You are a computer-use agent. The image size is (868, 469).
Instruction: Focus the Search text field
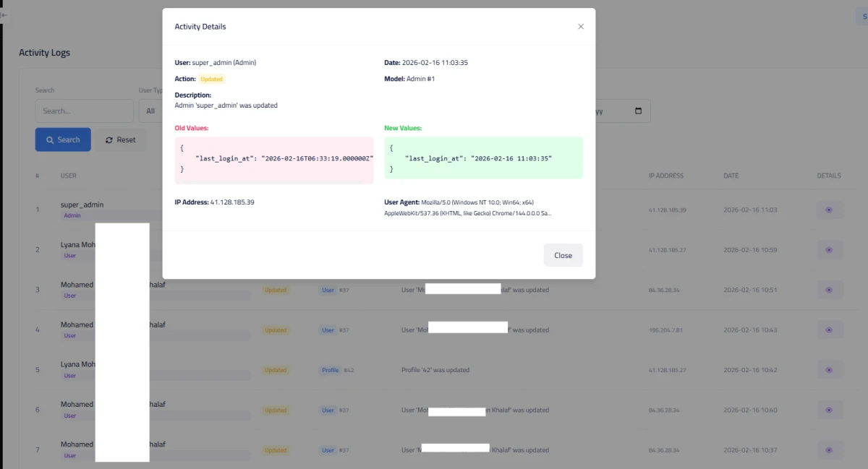click(84, 111)
